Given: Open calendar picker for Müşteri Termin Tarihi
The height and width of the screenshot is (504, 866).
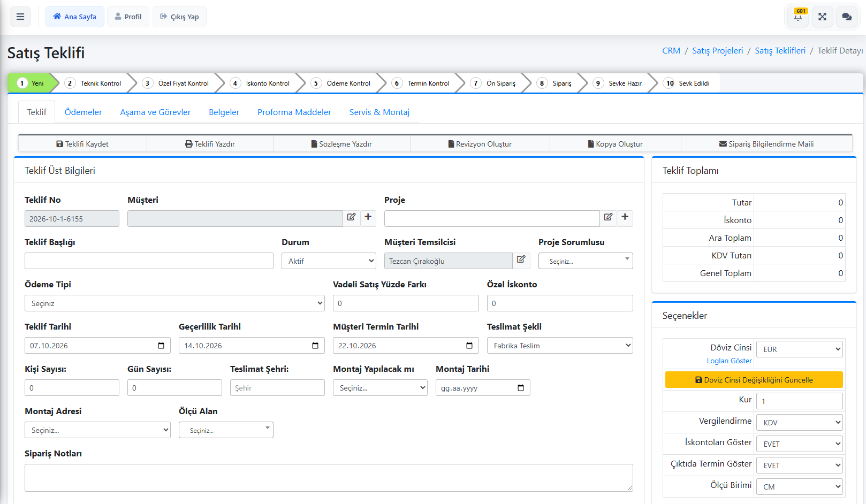Looking at the screenshot, I should (469, 346).
